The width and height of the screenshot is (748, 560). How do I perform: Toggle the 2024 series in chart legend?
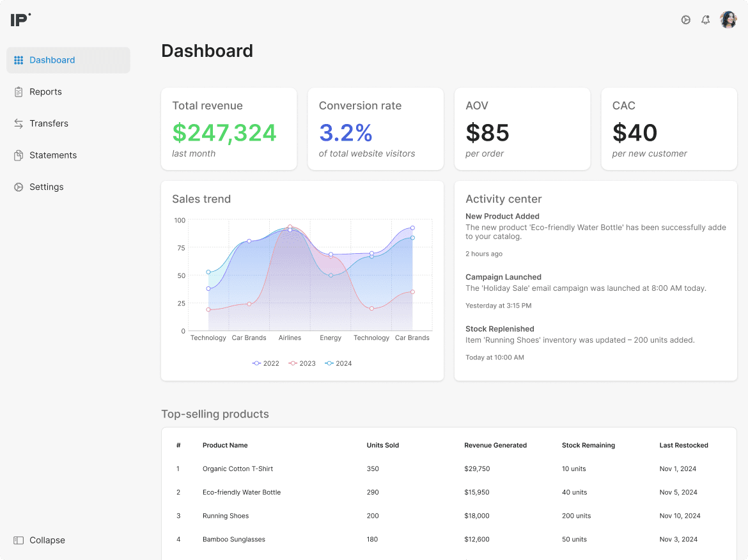click(x=338, y=364)
